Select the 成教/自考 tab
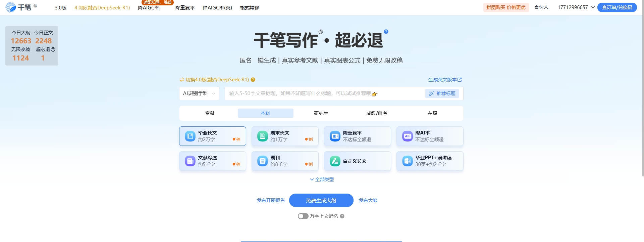 [x=377, y=113]
